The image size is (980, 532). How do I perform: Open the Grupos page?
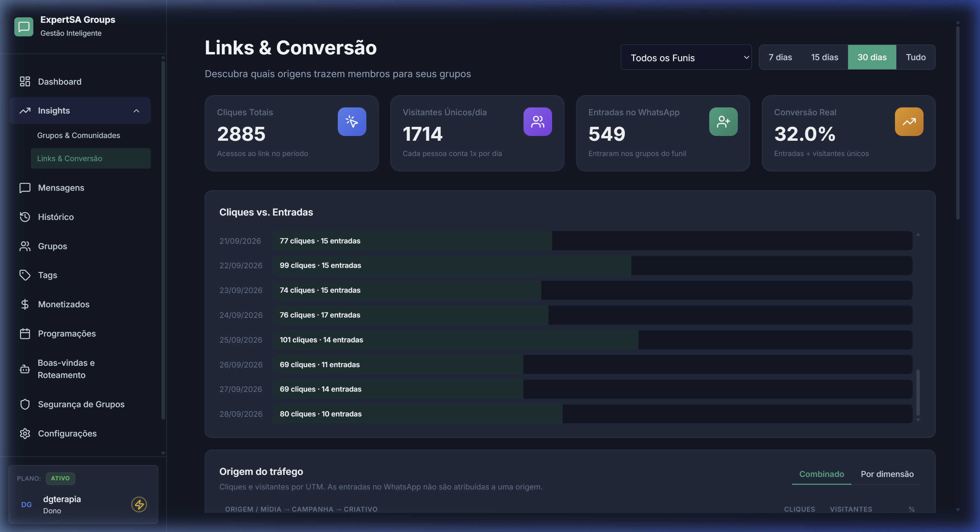80,246
